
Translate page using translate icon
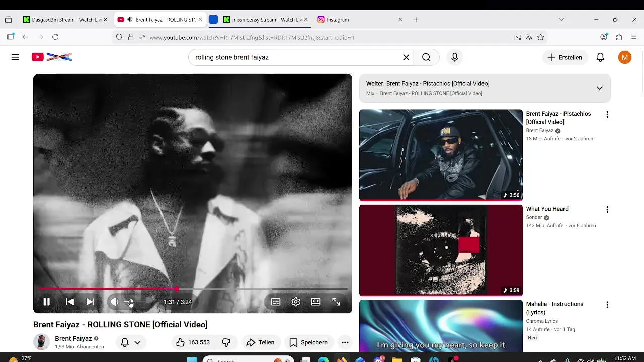(529, 37)
